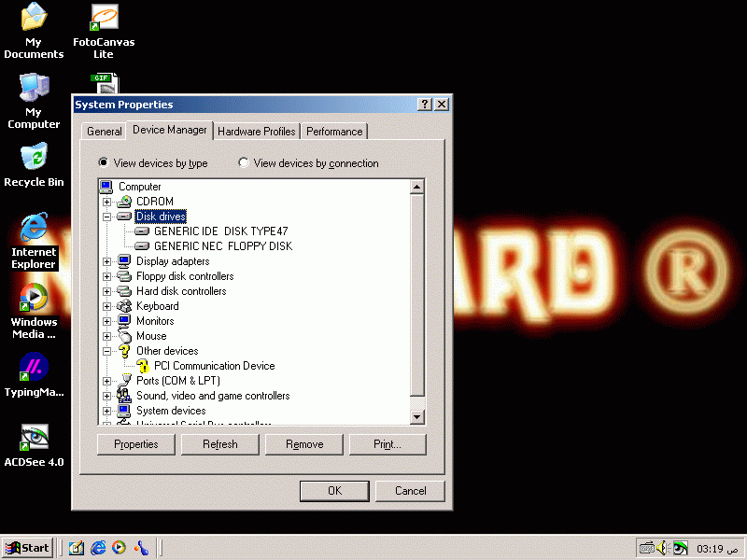This screenshot has width=747, height=560.
Task: Expand the CDROM node
Action: [106, 202]
